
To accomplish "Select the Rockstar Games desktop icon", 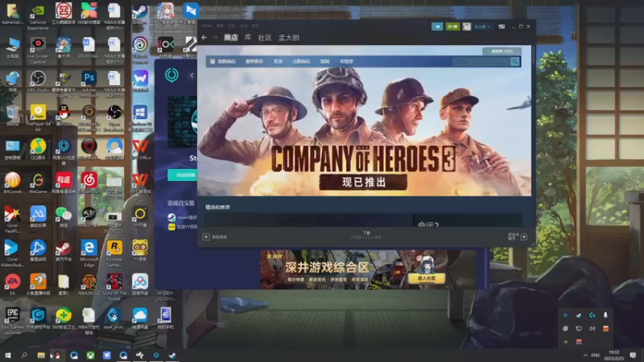I will [114, 253].
